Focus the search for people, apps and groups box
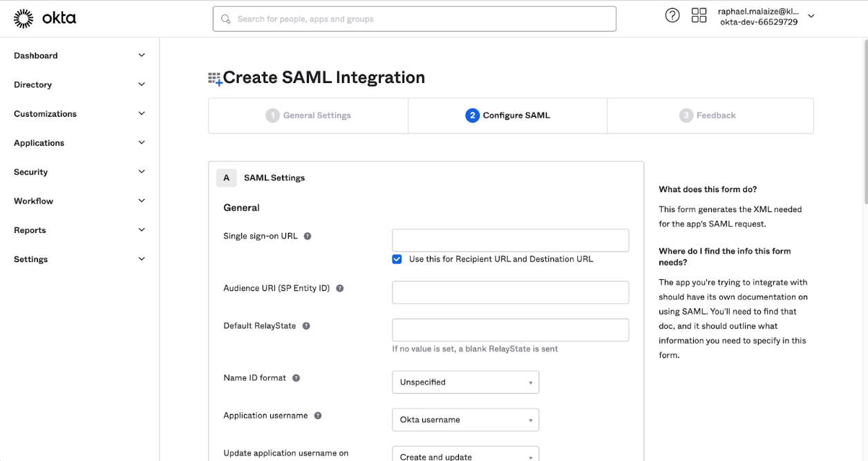The height and width of the screenshot is (461, 868). tap(414, 19)
